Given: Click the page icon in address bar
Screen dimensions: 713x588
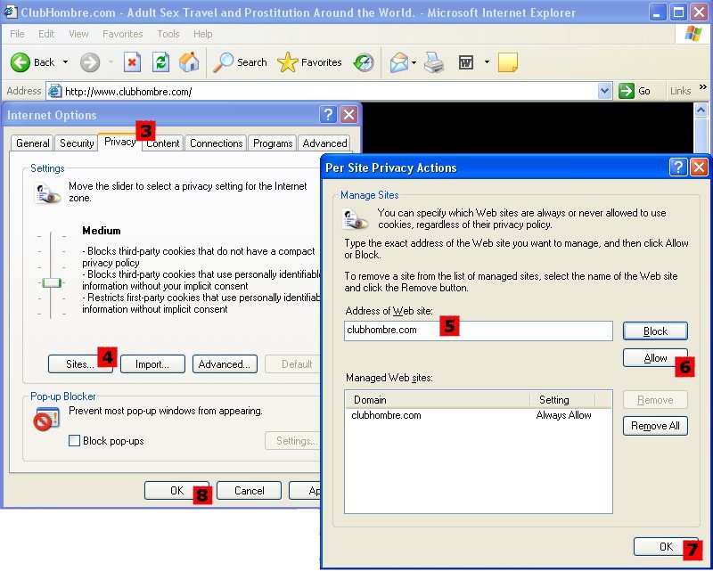Looking at the screenshot, I should tap(54, 92).
